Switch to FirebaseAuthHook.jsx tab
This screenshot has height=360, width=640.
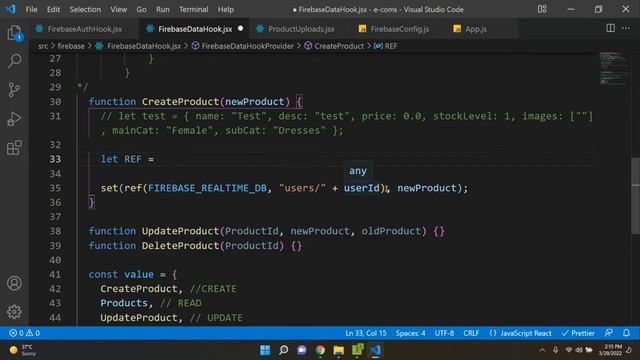(x=84, y=29)
